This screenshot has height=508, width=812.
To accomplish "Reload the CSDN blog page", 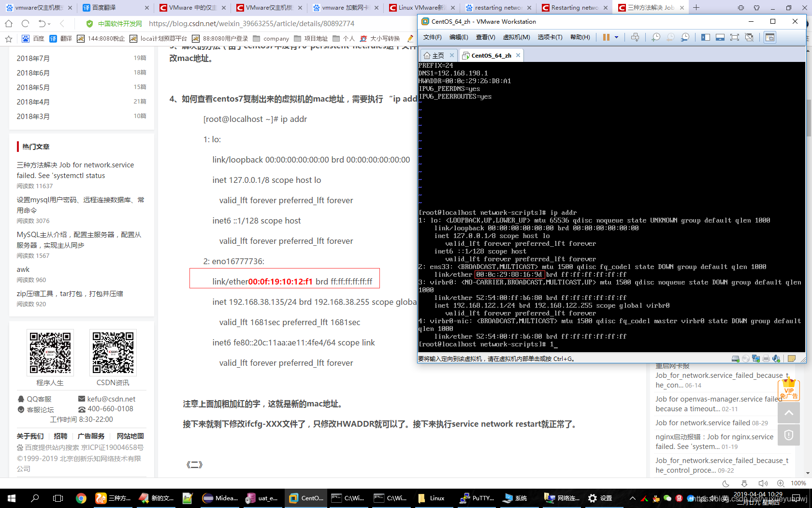I will 26,24.
